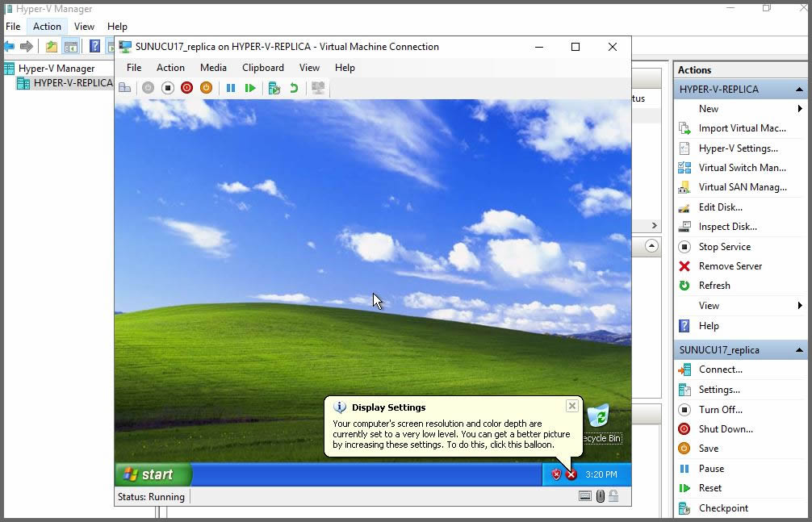Viewport: 812px width, 522px height.
Task: Collapse the HYPER-V-REPLICA actions section
Action: 799,90
